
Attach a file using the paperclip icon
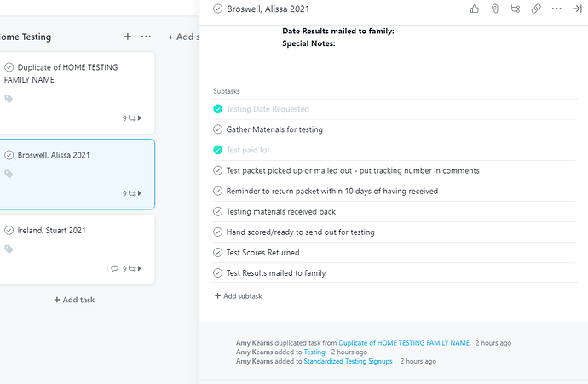point(495,9)
